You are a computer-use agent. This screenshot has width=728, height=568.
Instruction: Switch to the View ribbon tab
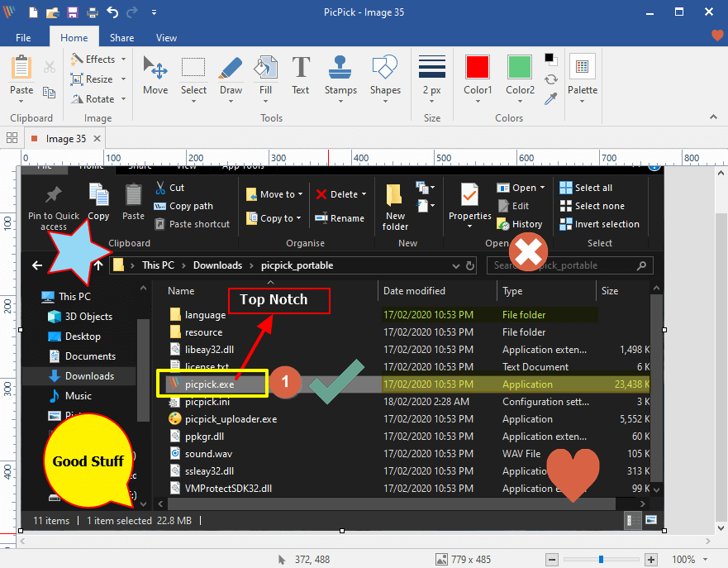(166, 37)
